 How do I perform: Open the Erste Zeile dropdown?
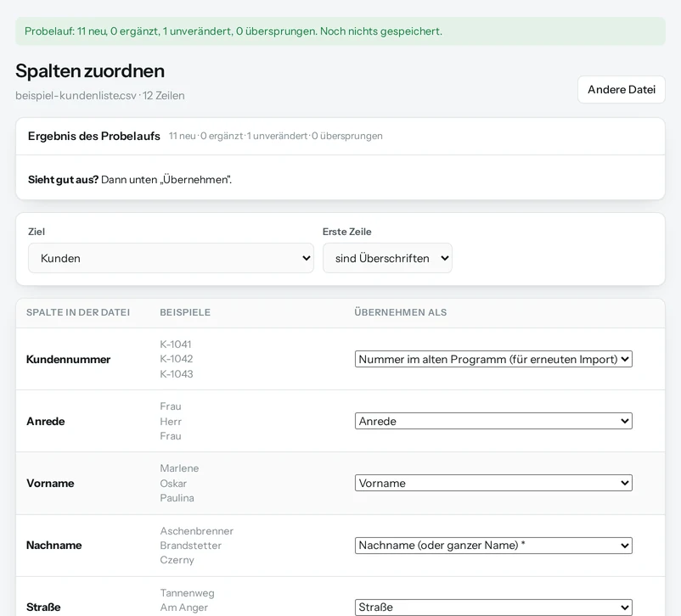click(387, 258)
